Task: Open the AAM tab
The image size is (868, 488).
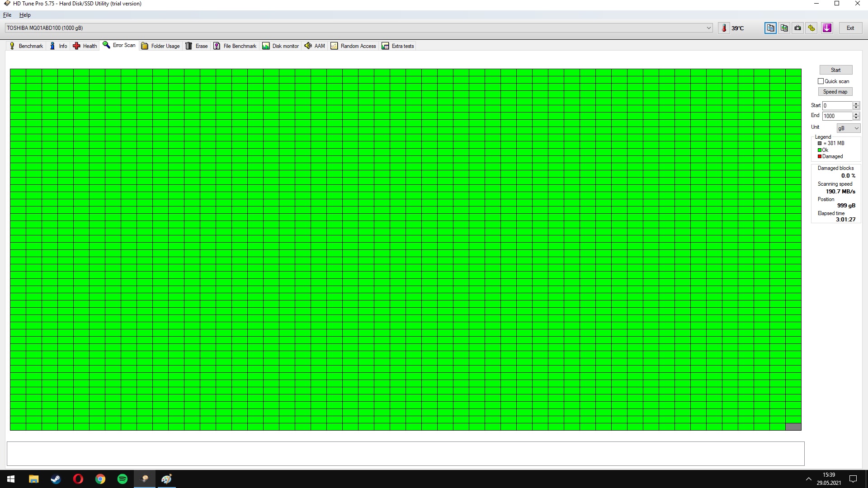Action: point(315,46)
